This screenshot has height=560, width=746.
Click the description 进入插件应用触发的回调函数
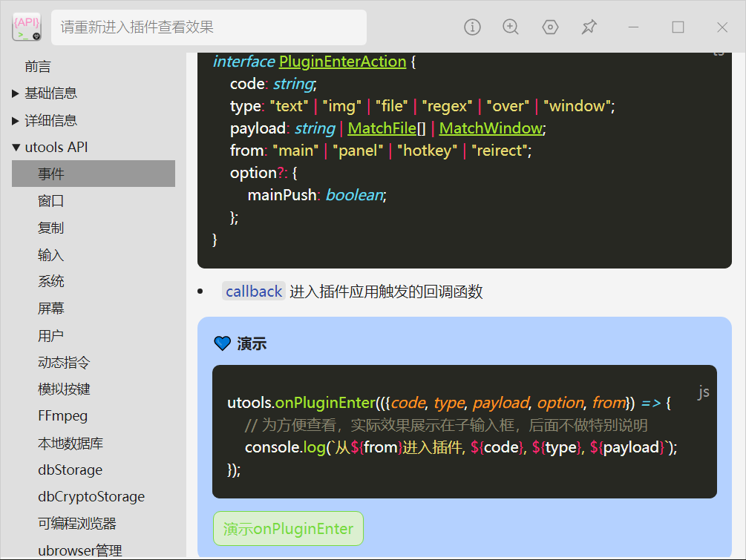coord(386,291)
